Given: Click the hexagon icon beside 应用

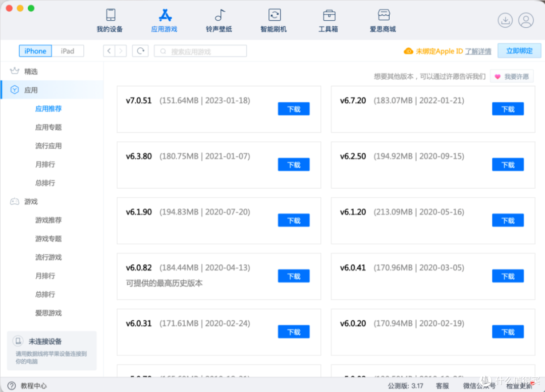Looking at the screenshot, I should click(x=15, y=90).
